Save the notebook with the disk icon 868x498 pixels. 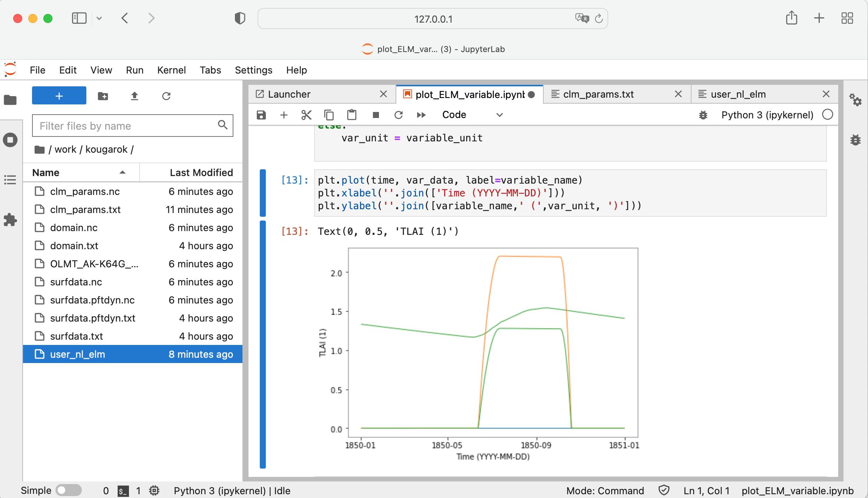click(261, 115)
